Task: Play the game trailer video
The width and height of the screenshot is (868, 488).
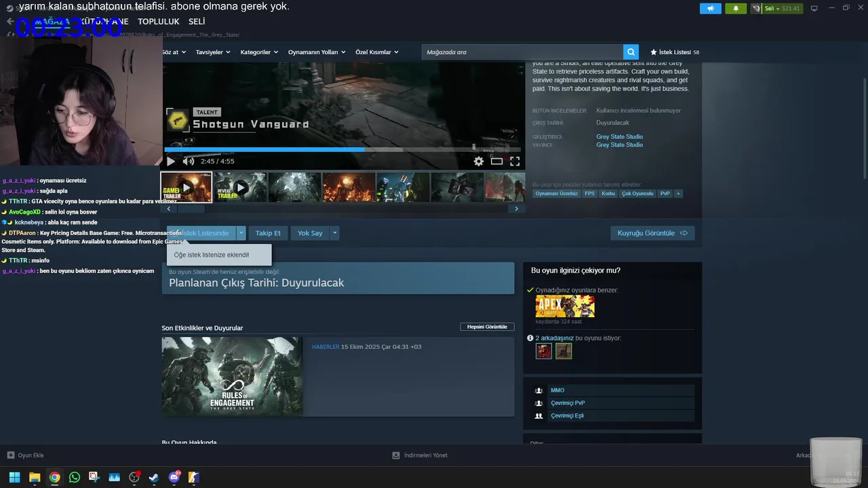Action: 171,161
